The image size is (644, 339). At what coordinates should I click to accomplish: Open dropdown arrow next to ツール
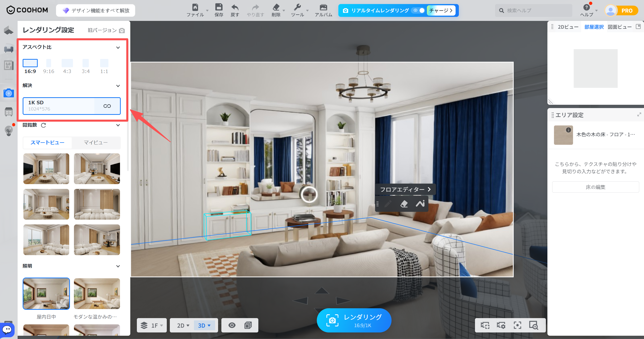tap(307, 11)
